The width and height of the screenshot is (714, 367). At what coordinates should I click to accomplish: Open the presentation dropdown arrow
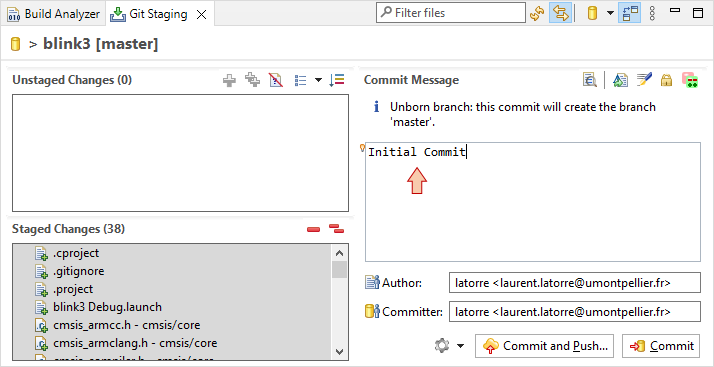pyautogui.click(x=318, y=81)
